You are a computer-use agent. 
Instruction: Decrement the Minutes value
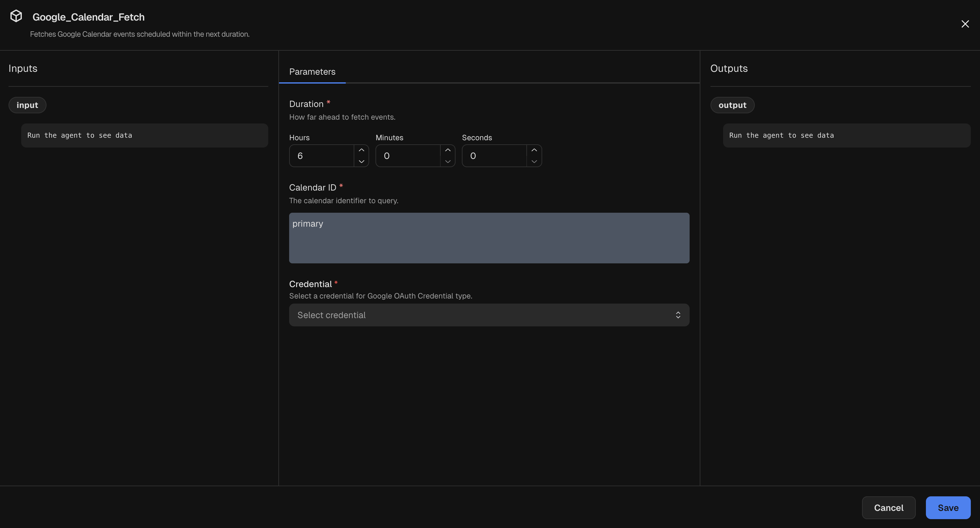click(x=448, y=161)
